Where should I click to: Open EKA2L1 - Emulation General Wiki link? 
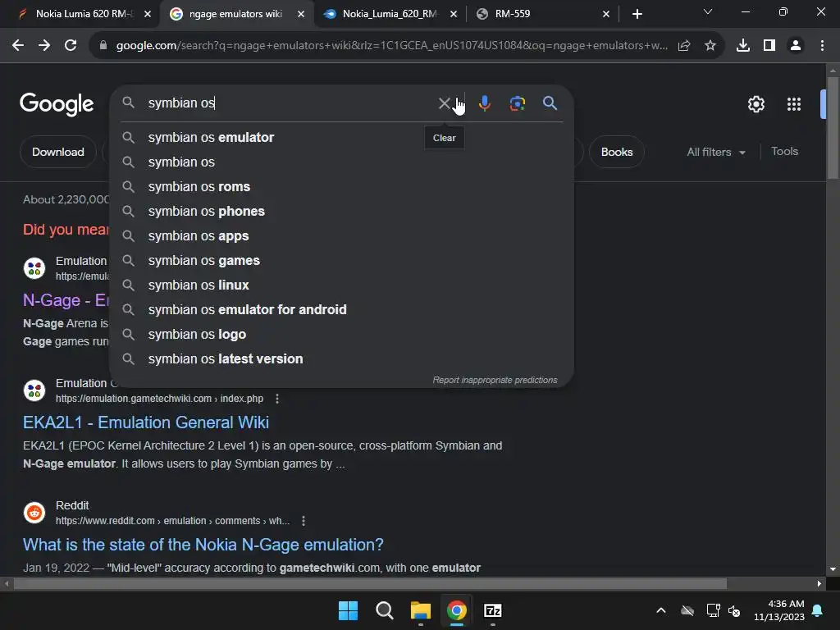coord(146,422)
